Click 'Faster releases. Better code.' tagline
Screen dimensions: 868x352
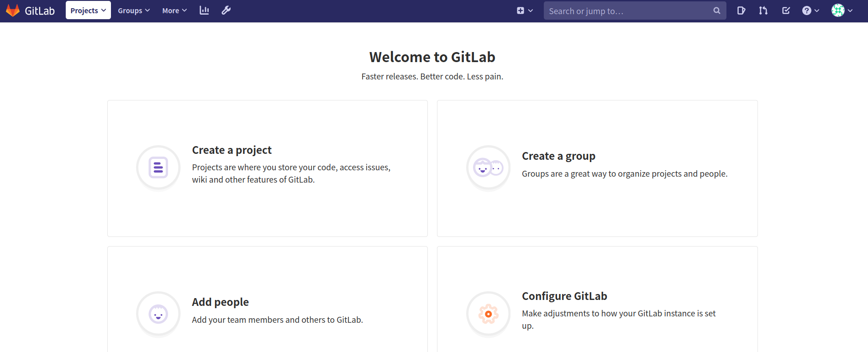coord(432,77)
